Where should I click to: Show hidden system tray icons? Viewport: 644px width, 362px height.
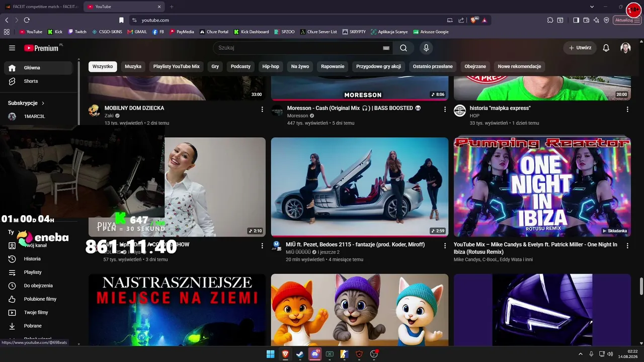(x=581, y=354)
